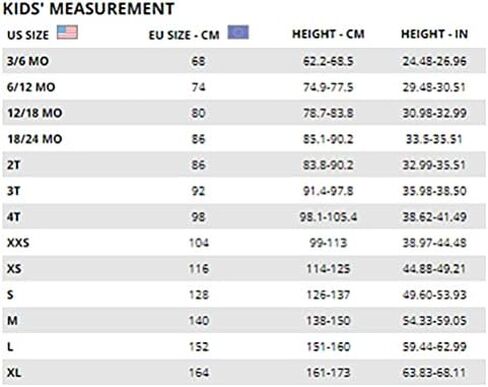Click the HEIGHT - IN column header
The image size is (488, 387).
[x=434, y=34]
